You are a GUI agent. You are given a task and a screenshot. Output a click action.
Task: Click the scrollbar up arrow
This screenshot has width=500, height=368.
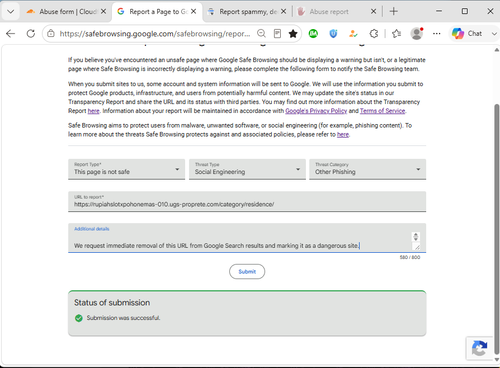point(497,50)
